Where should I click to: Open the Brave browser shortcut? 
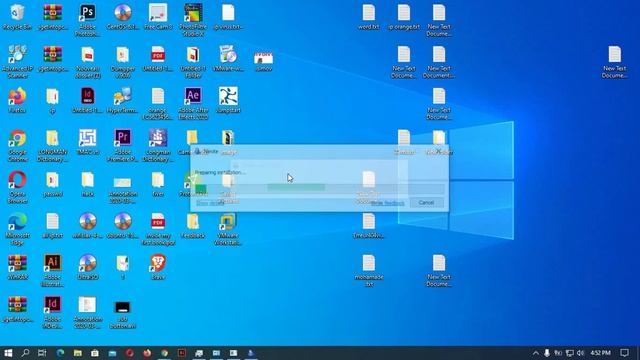pyautogui.click(x=158, y=267)
